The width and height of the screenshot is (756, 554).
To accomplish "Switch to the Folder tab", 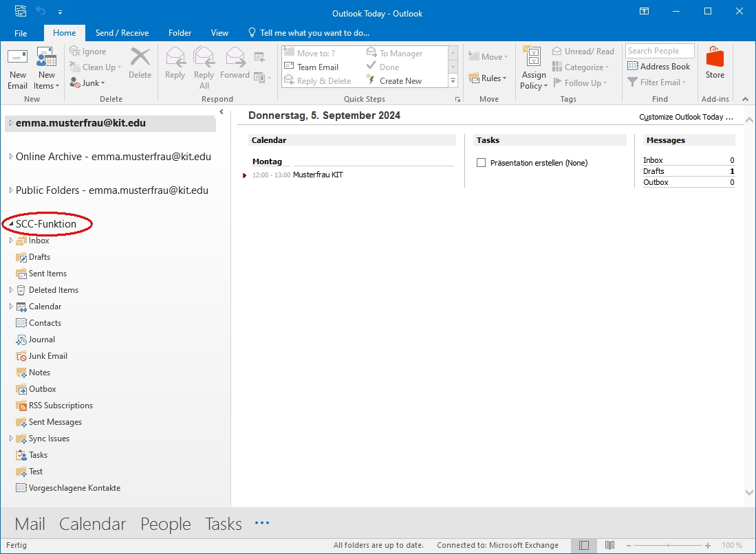I will 180,33.
